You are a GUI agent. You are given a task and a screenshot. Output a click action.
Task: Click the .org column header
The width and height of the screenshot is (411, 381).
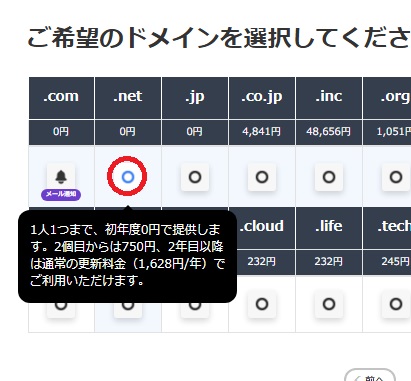click(x=387, y=98)
